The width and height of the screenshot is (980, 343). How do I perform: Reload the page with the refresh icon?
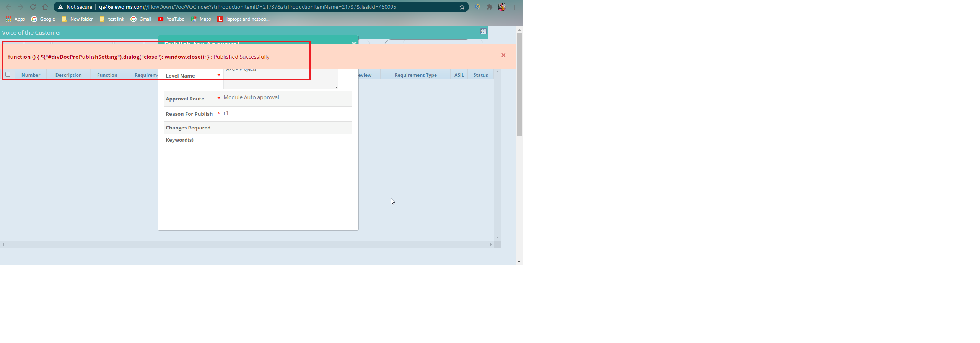point(33,7)
